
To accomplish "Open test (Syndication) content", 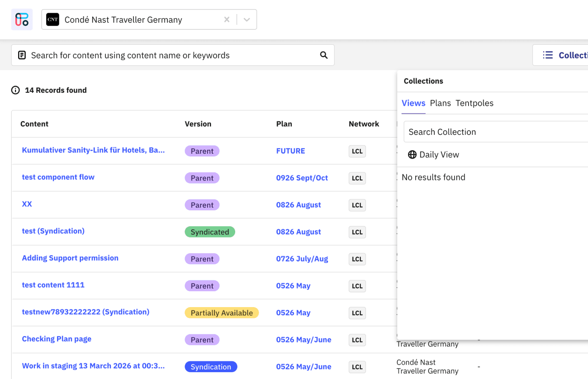I will pyautogui.click(x=53, y=231).
